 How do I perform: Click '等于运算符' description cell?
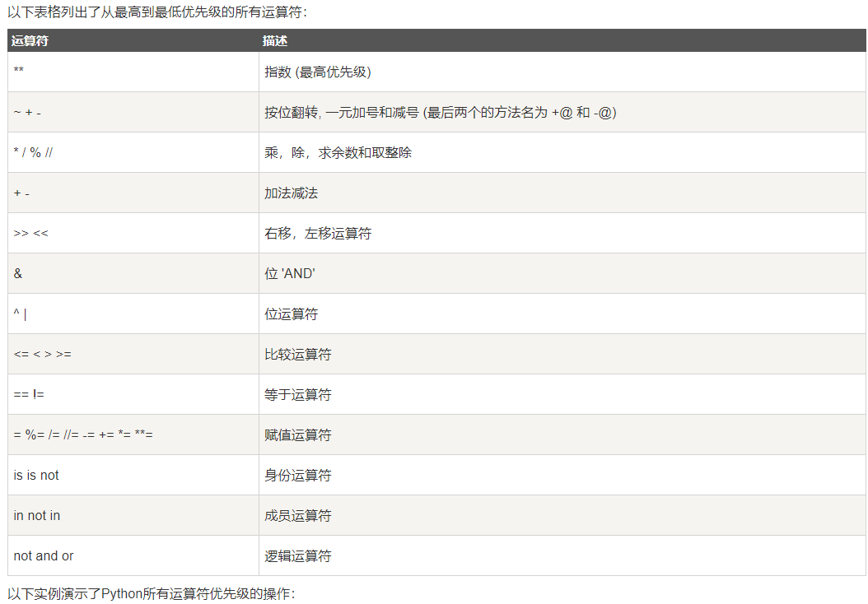click(562, 394)
